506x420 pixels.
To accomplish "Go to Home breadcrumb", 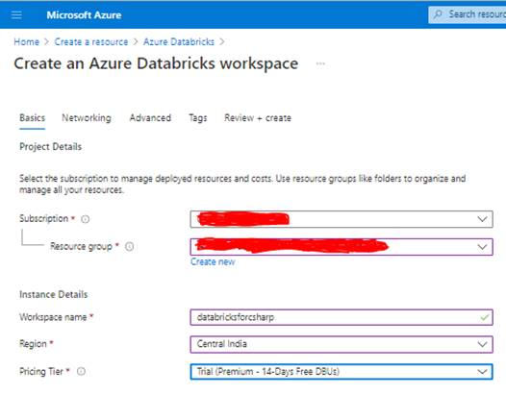I will coord(27,42).
